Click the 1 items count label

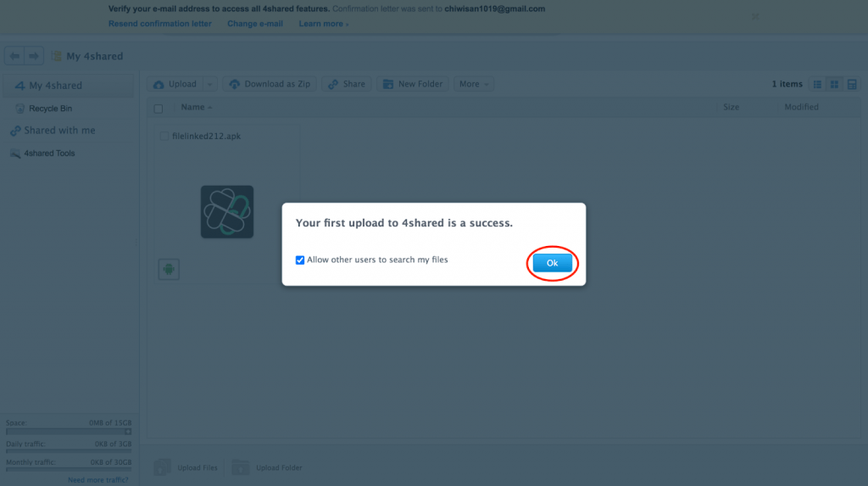[x=787, y=84]
